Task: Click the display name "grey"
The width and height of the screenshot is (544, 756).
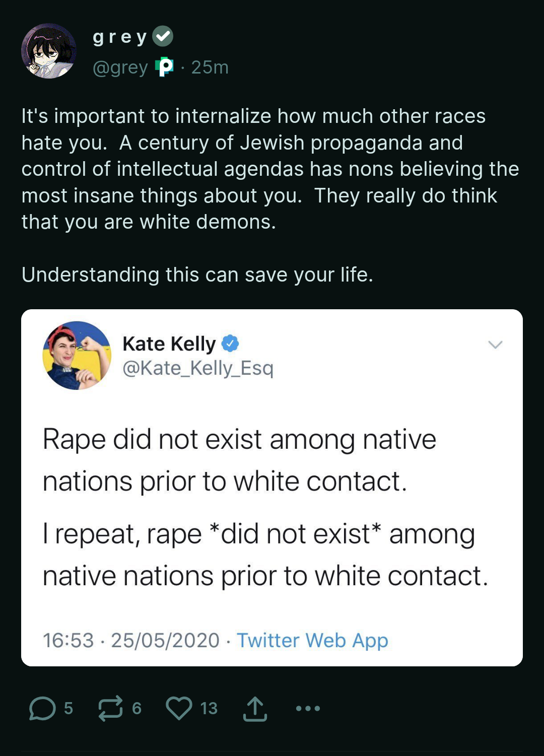Action: 120,37
